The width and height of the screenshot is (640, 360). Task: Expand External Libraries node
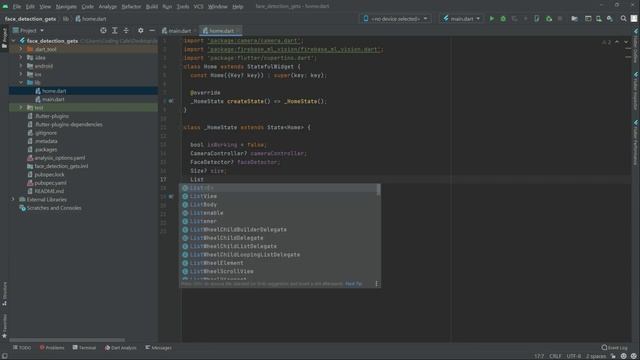point(13,200)
